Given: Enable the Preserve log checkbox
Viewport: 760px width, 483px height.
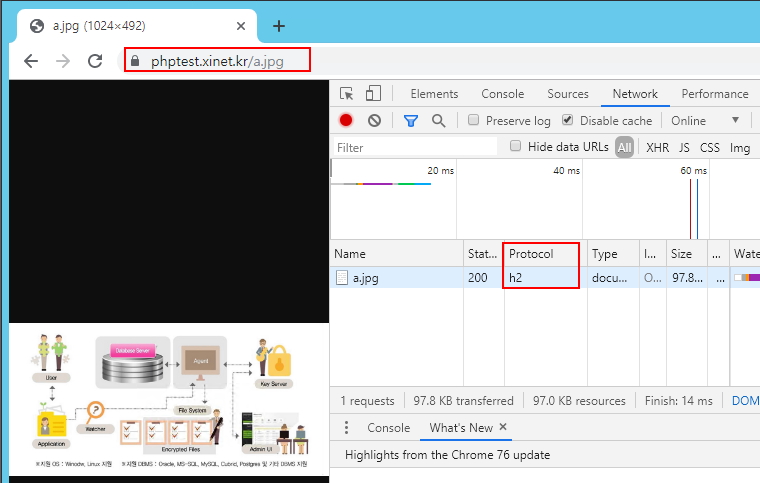Looking at the screenshot, I should pos(474,120).
